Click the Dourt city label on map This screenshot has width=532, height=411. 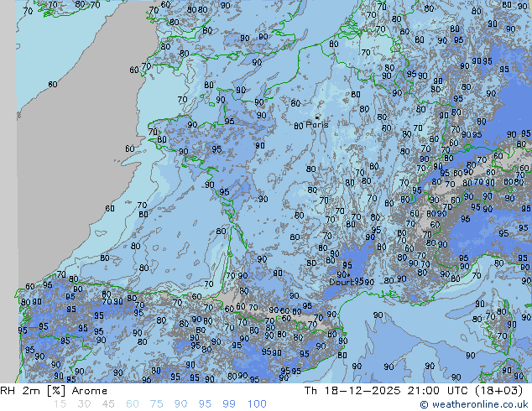pos(342,282)
